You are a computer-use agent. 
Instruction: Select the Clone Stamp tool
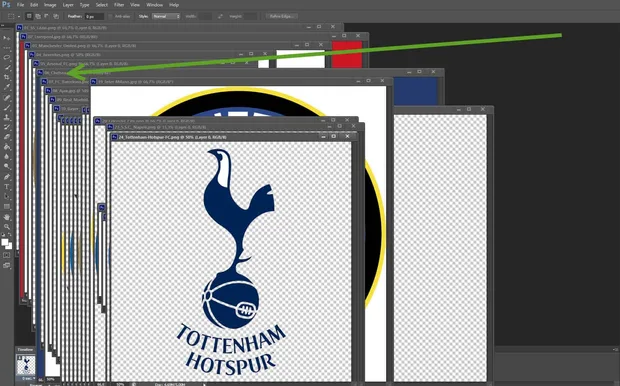coord(7,117)
